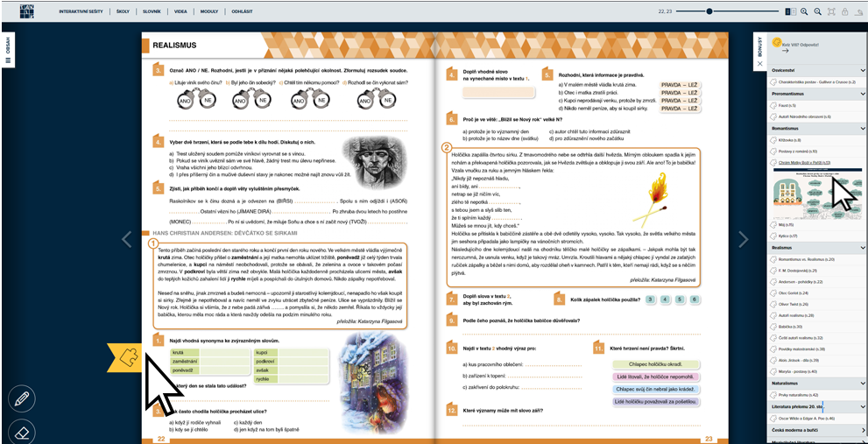Open Chrám Matky Boží v Paříži link

802,162
